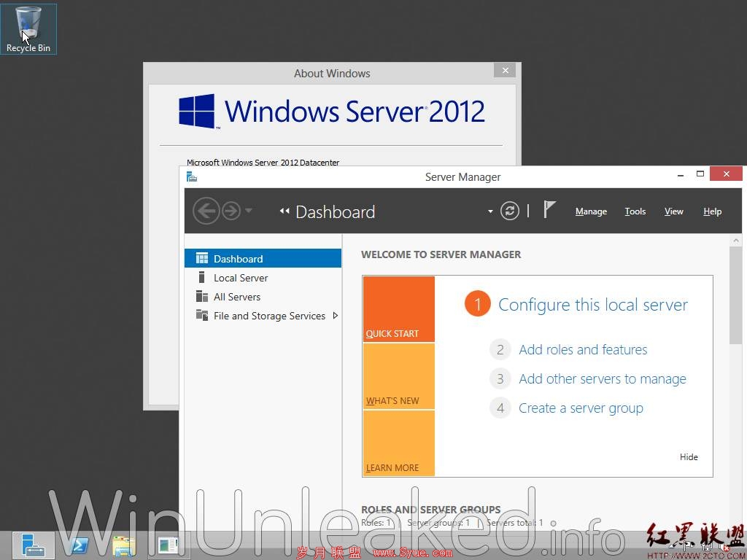This screenshot has height=560, width=747.
Task: Click the refresh icon in Server Manager header
Action: pos(509,211)
